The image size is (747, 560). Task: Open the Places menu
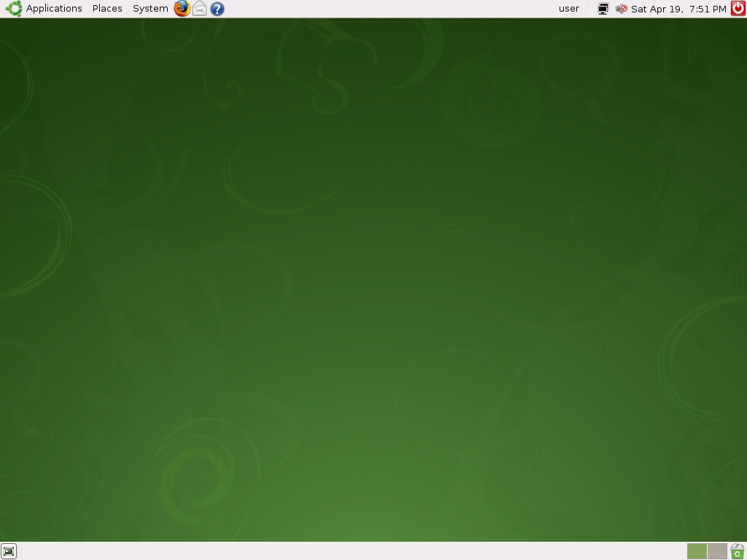coord(107,9)
